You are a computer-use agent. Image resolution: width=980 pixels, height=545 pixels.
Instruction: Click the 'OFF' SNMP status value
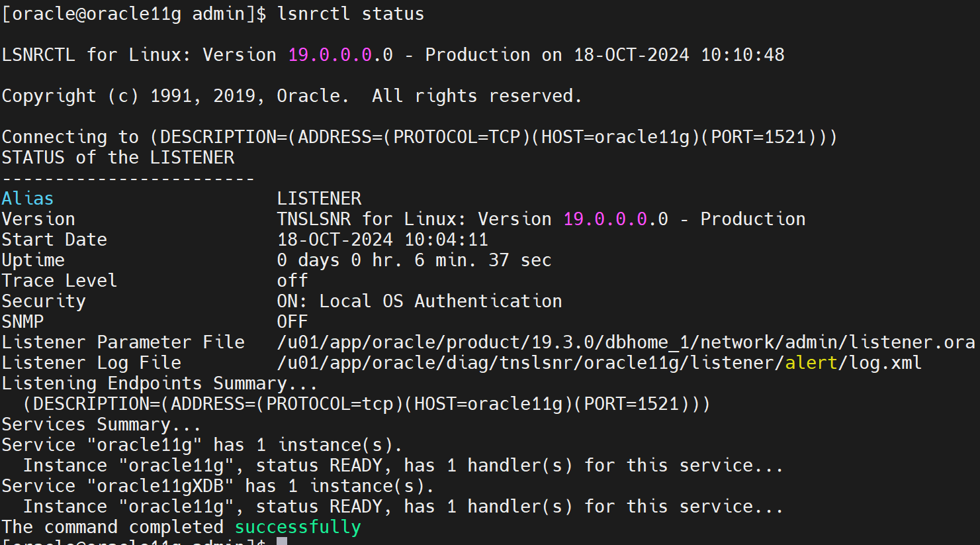coord(291,321)
